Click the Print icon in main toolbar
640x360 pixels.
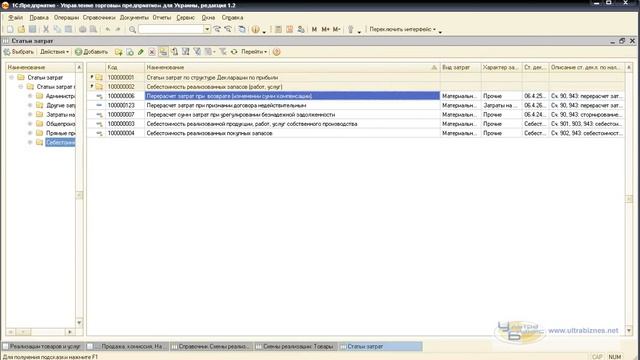82,29
